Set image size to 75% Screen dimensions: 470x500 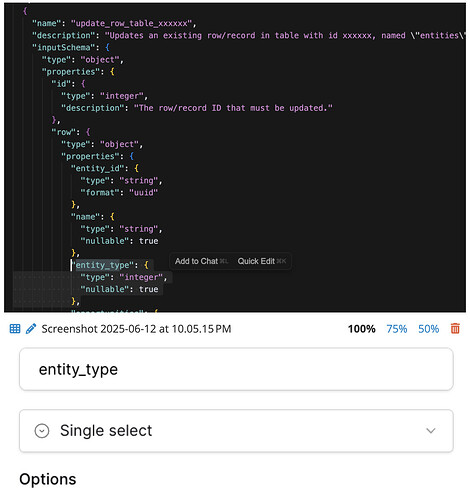(397, 329)
